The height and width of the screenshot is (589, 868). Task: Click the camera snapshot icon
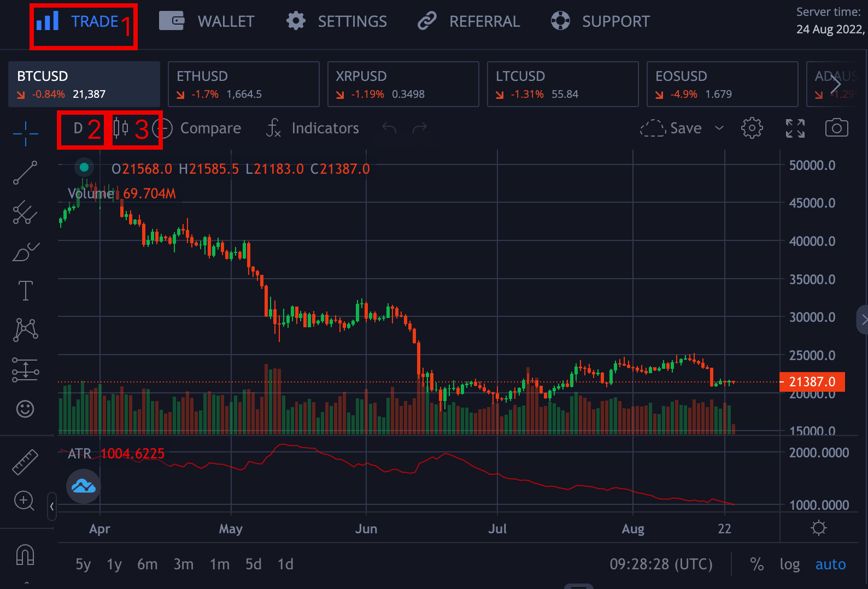[836, 128]
